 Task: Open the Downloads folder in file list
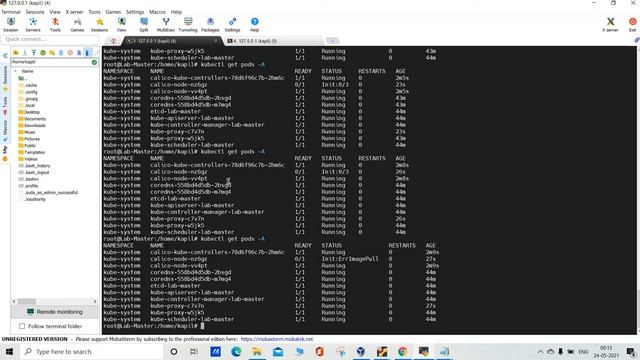point(32,125)
